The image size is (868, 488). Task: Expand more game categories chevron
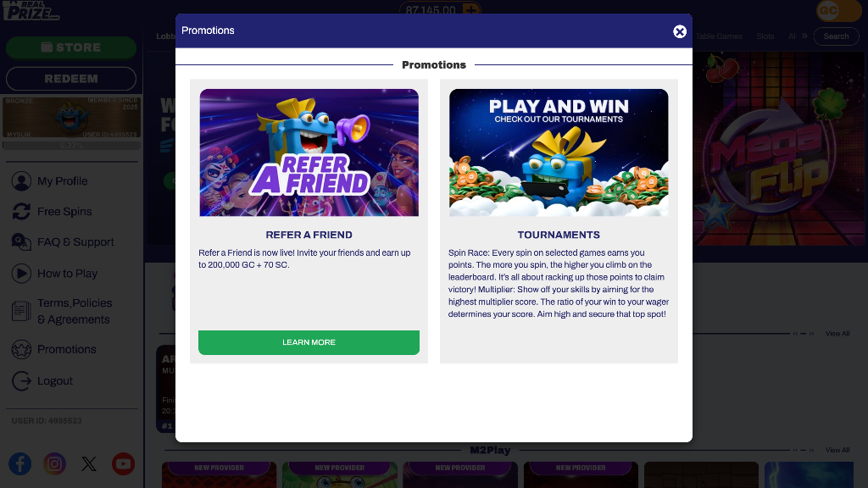(x=804, y=36)
